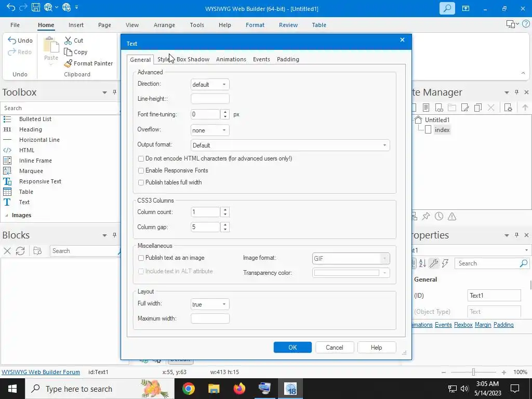Open Chrome from the taskbar
This screenshot has width=532, height=399.
(x=188, y=389)
